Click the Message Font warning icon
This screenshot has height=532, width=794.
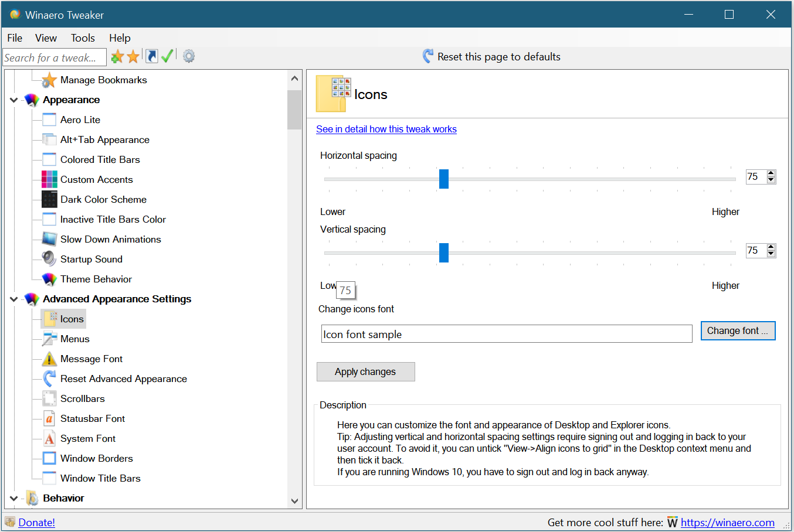[49, 359]
